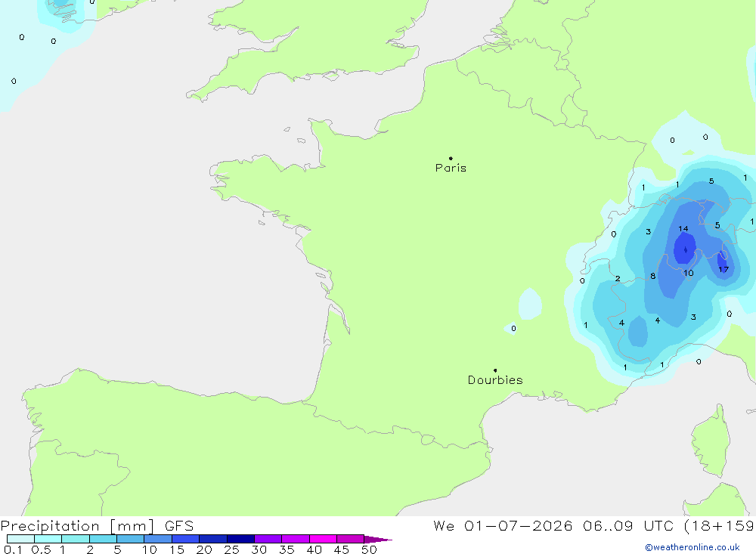756x554 pixels.
Task: Click the magenta legend swatch between 40 and 45
Action: pyautogui.click(x=323, y=539)
